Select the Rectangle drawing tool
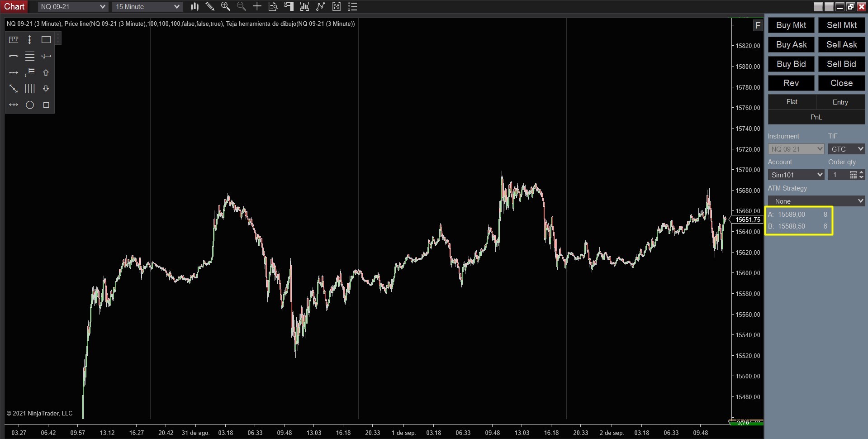 click(45, 39)
